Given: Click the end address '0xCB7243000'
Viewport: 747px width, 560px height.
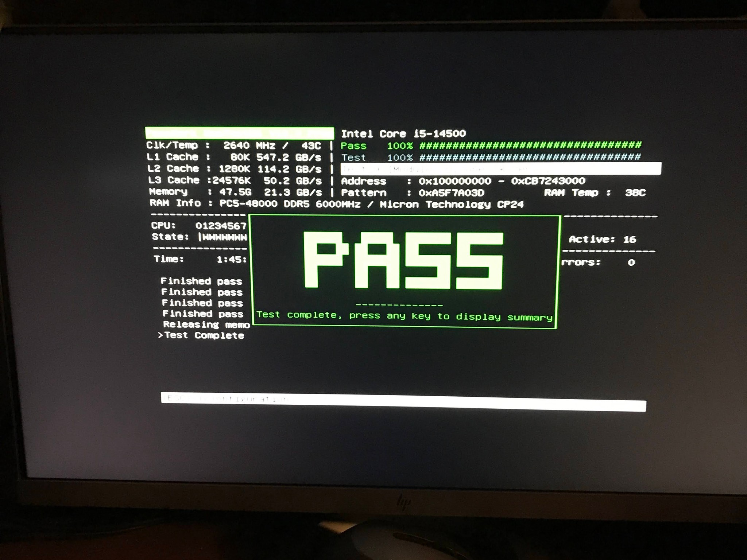Looking at the screenshot, I should coord(548,181).
